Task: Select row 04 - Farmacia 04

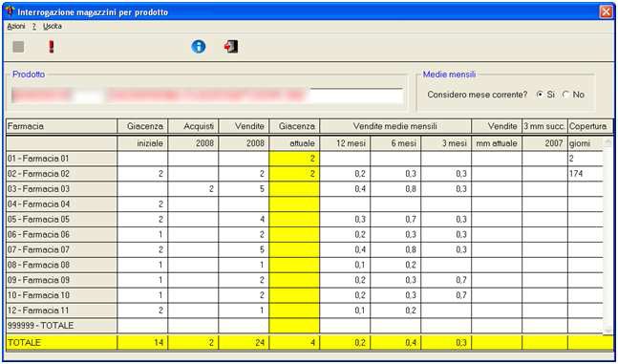Action: (61, 203)
